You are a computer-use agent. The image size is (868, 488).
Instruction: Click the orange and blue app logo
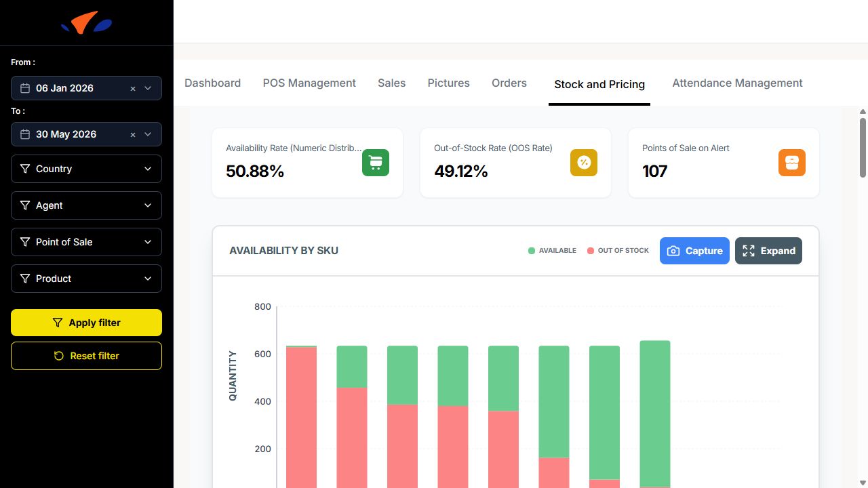pyautogui.click(x=86, y=22)
